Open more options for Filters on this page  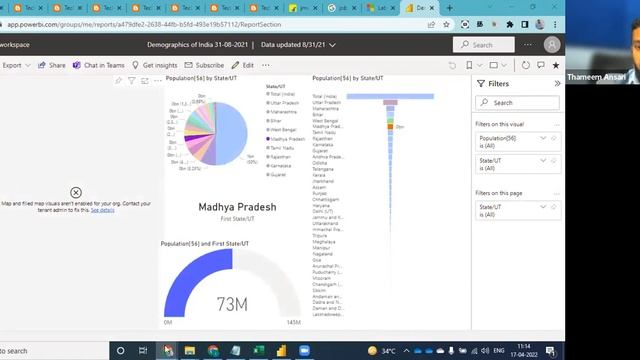pos(557,193)
